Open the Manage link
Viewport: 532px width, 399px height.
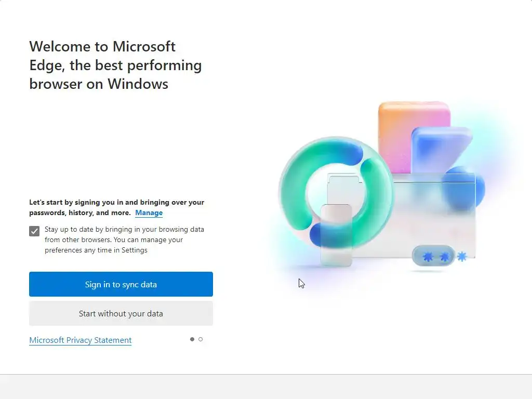click(x=149, y=212)
